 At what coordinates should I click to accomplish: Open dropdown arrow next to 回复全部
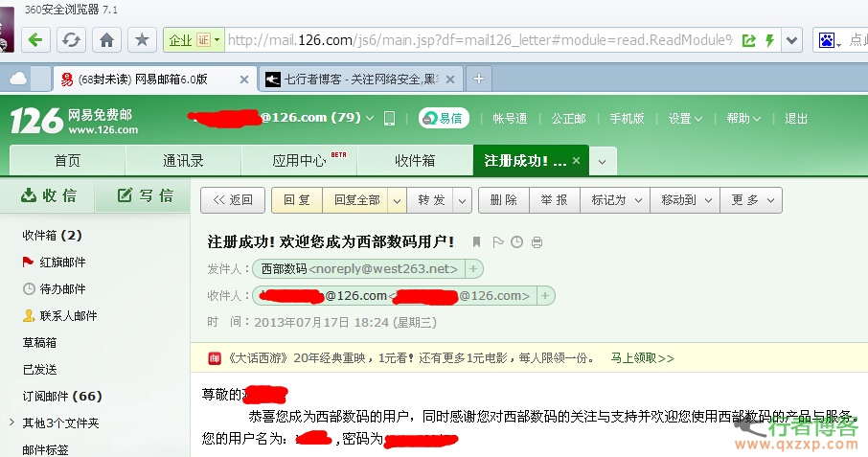click(x=397, y=200)
